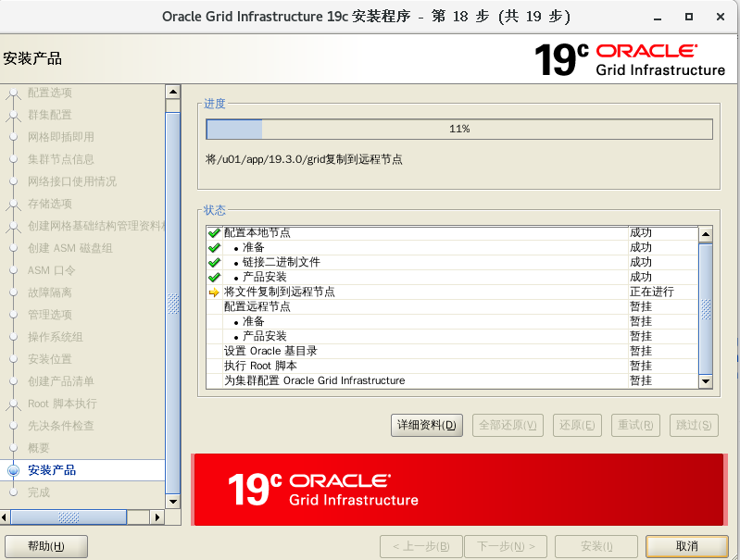Screen dimensions: 740x560
Task: Click 配置远程节点 status row
Action: (x=452, y=306)
